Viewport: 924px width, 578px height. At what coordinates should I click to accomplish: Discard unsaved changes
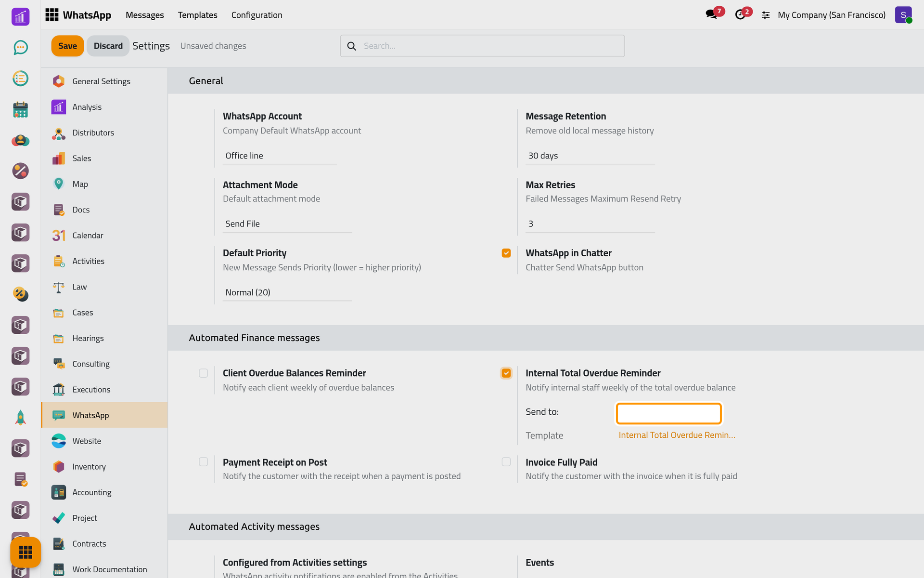coord(108,46)
